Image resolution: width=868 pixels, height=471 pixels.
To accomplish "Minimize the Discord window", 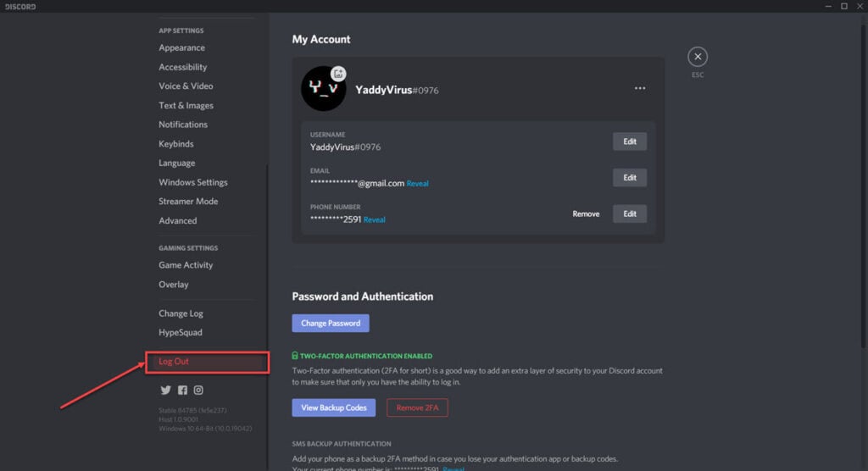I will [828, 6].
